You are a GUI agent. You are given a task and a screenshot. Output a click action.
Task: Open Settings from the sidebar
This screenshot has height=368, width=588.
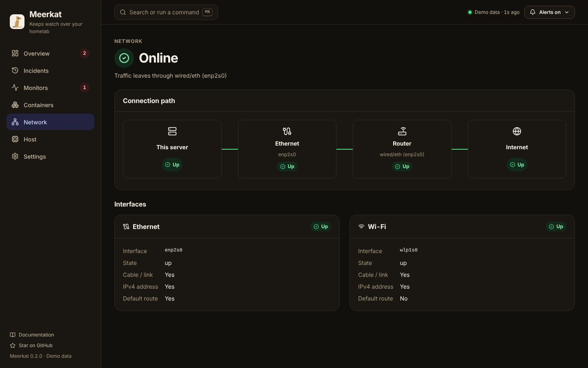click(50, 156)
